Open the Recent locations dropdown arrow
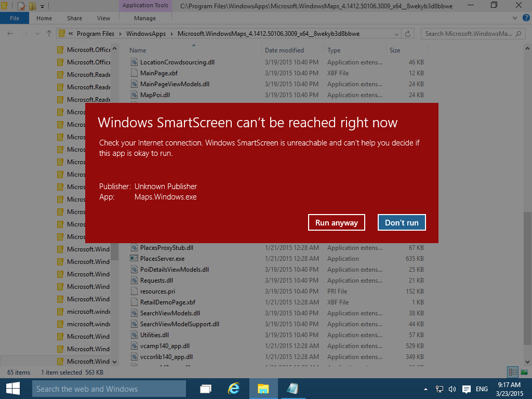The width and height of the screenshot is (532, 399). [37, 34]
